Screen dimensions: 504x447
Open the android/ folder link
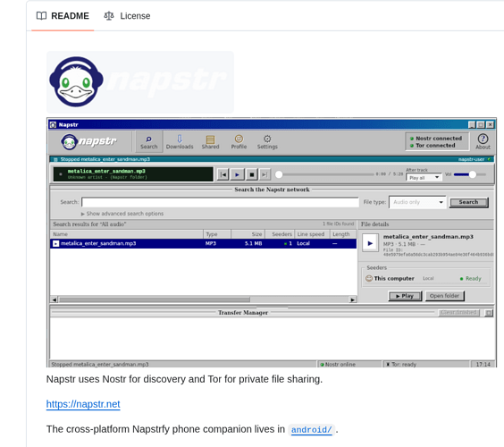point(311,430)
